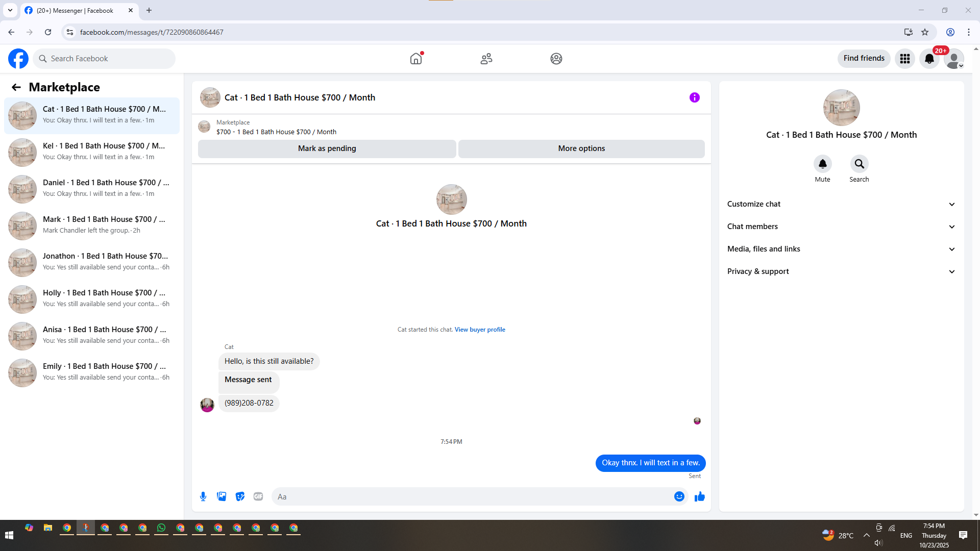Expand Media, files and links section
980x551 pixels.
pos(841,249)
